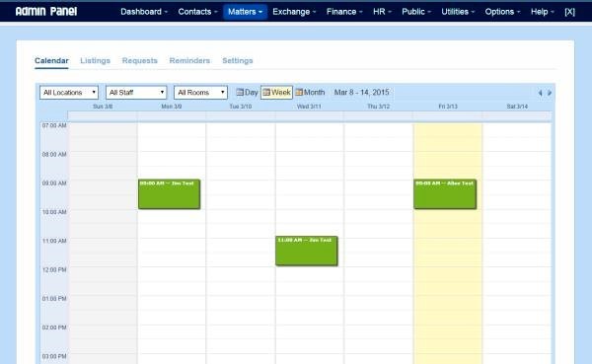Open the Finance menu
The height and width of the screenshot is (364, 592).
point(344,12)
